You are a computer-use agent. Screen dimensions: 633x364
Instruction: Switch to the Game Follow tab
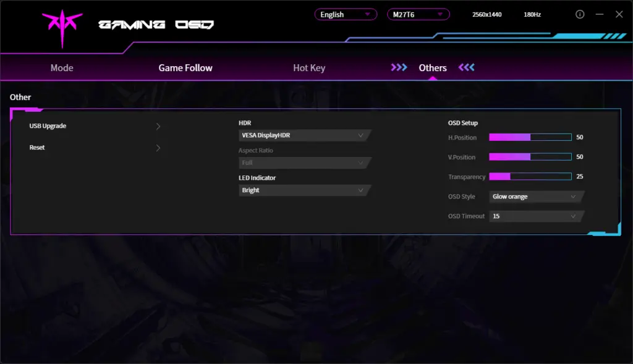pyautogui.click(x=185, y=68)
